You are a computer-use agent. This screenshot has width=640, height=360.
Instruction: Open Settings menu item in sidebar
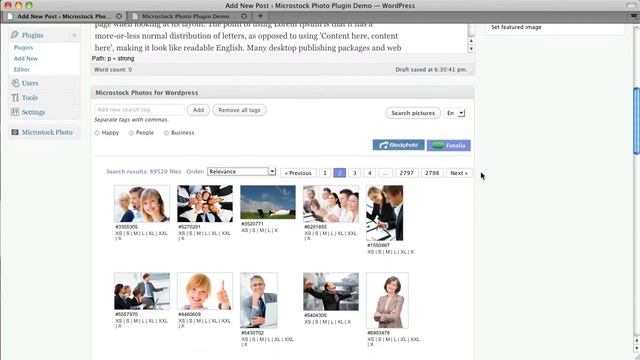pos(33,112)
